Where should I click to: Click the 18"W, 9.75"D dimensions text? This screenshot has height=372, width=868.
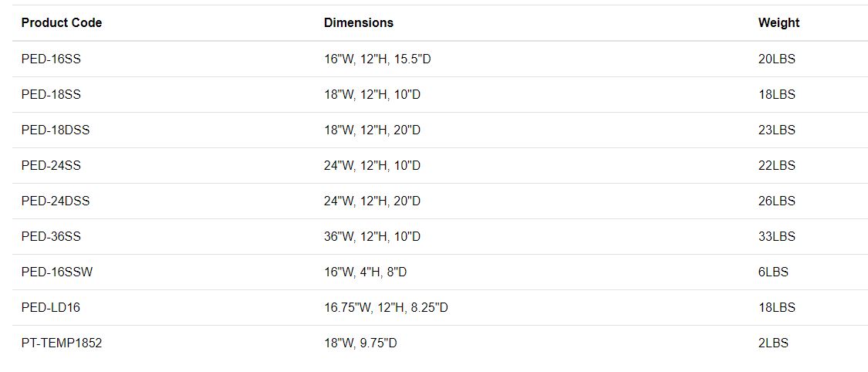pos(360,343)
